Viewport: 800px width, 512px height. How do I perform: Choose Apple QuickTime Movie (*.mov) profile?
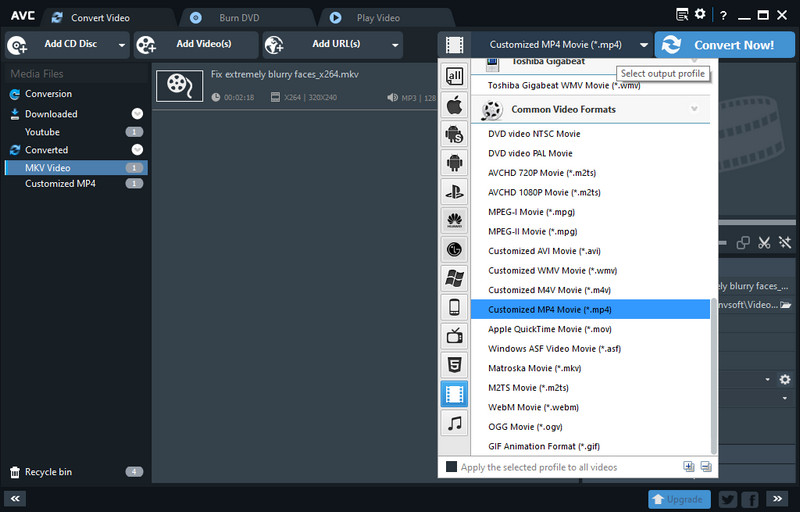pyautogui.click(x=590, y=329)
